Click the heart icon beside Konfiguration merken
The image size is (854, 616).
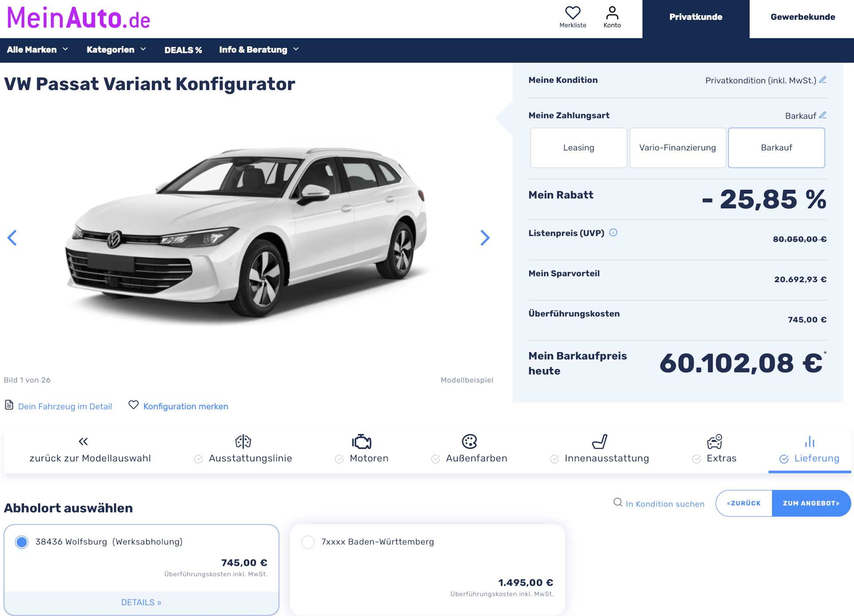[133, 405]
